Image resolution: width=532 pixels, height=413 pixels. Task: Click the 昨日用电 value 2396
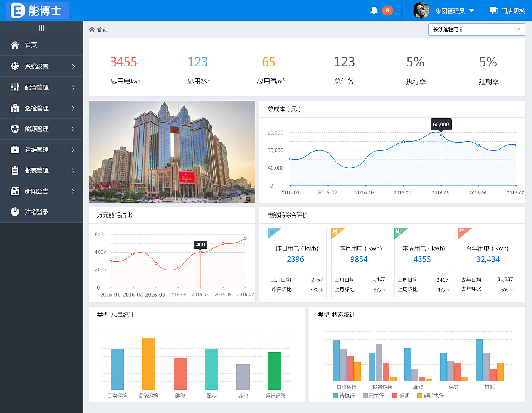click(296, 259)
